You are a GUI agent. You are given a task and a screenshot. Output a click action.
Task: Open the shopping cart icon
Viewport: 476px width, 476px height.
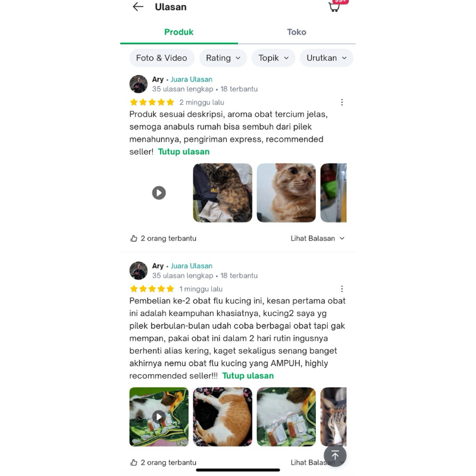(x=334, y=7)
